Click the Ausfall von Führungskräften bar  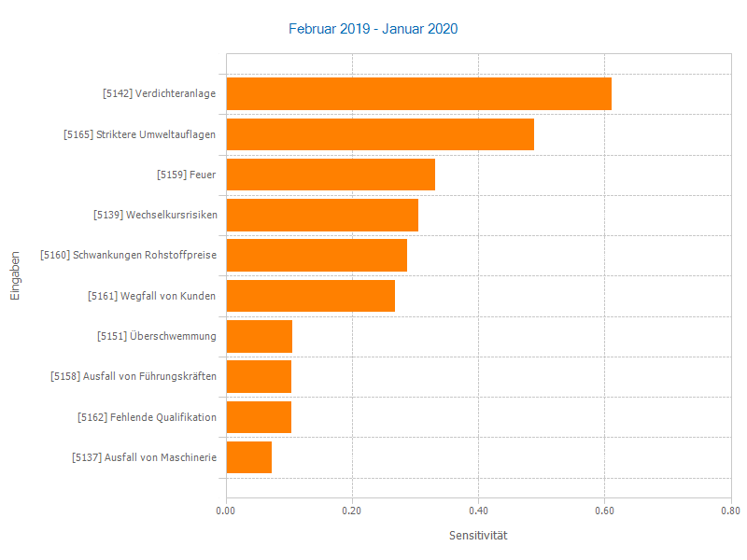[x=259, y=376]
